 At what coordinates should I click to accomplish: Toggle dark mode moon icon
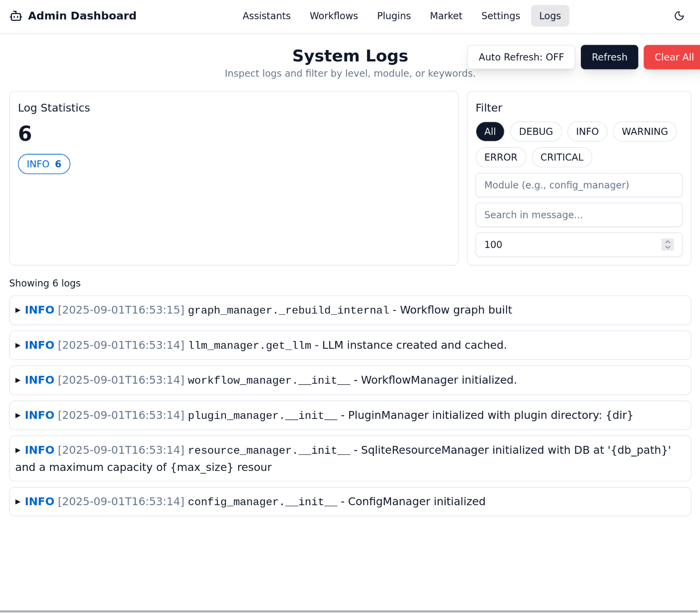[679, 16]
